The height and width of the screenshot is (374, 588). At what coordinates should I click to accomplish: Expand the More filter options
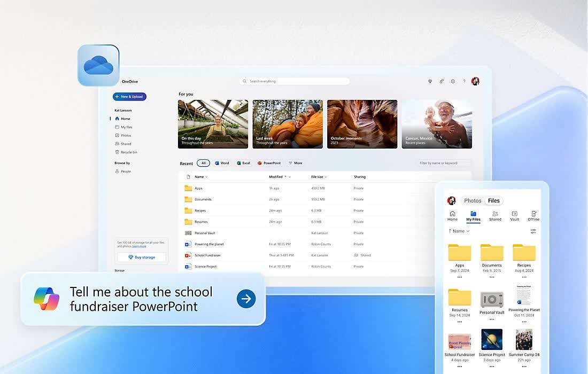coord(296,163)
